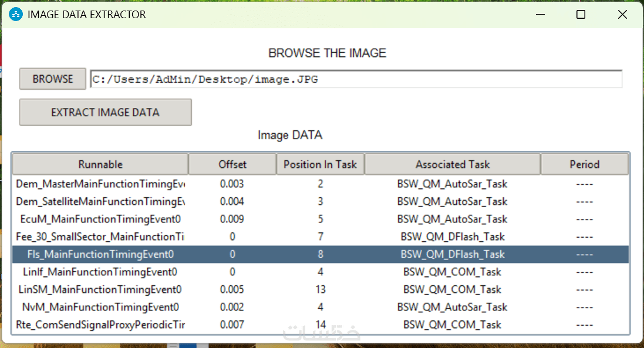Viewport: 644px width, 348px height.
Task: Sort by Associated Task column header
Action: 452,164
